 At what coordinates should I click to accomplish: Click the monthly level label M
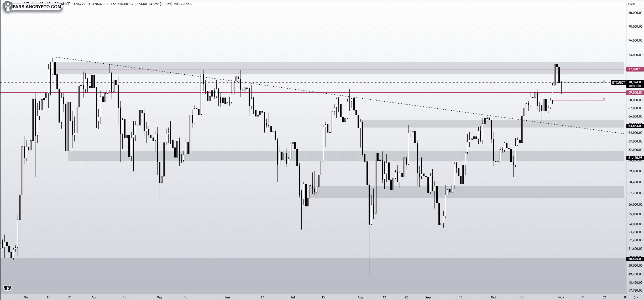point(604,82)
